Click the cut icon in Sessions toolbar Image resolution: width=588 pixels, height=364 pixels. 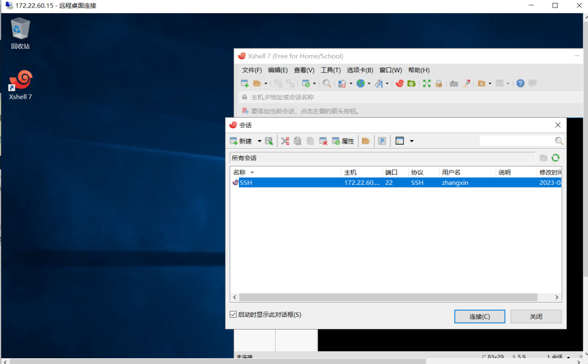285,141
